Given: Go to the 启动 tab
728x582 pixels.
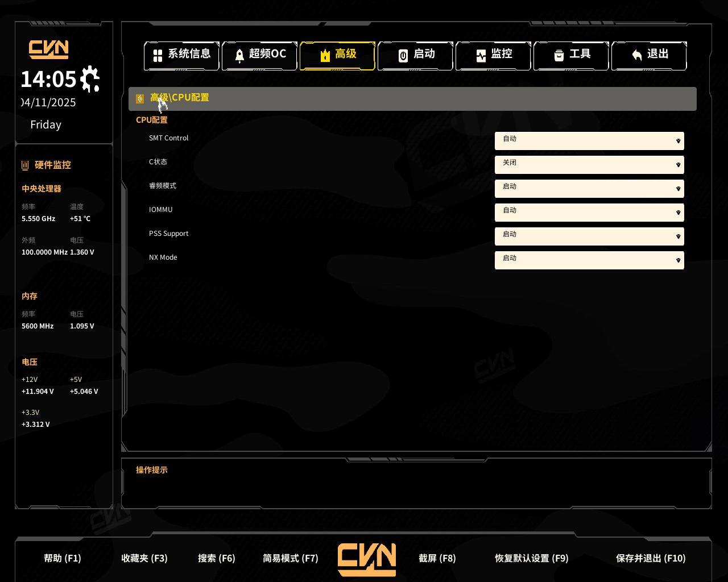Looking at the screenshot, I should 415,55.
